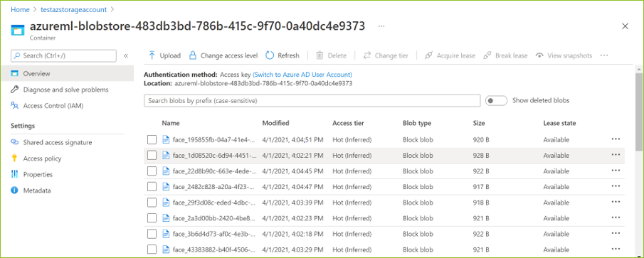
Task: Sort by Modified column header
Action: click(275, 123)
